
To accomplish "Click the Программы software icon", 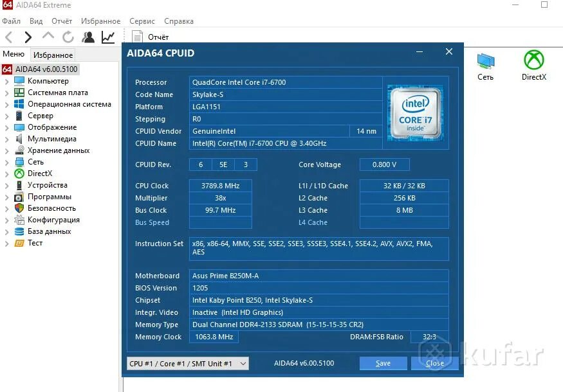I will pyautogui.click(x=19, y=197).
